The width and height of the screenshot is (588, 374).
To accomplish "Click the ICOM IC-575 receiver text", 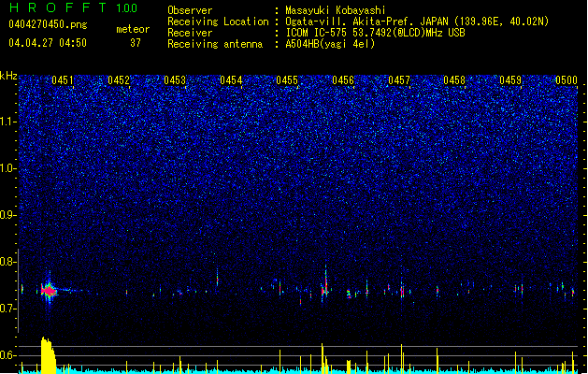I will [x=375, y=33].
